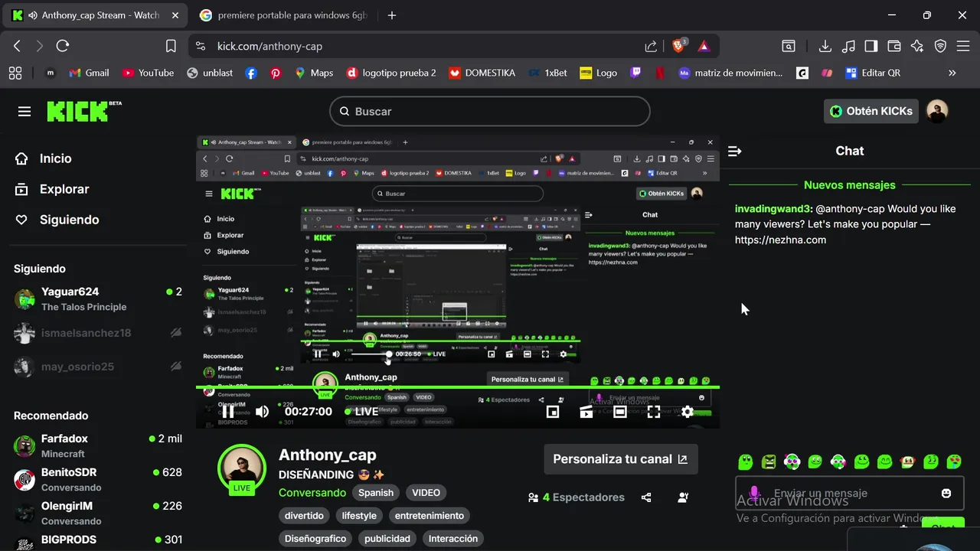The height and width of the screenshot is (551, 980).
Task: Click Anthony_cap LIVE avatar
Action: pos(242,468)
